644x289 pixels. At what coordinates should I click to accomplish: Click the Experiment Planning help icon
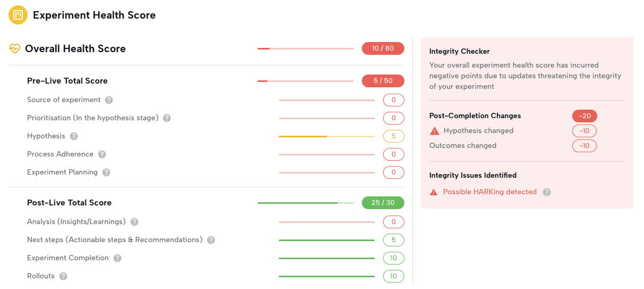click(x=106, y=172)
